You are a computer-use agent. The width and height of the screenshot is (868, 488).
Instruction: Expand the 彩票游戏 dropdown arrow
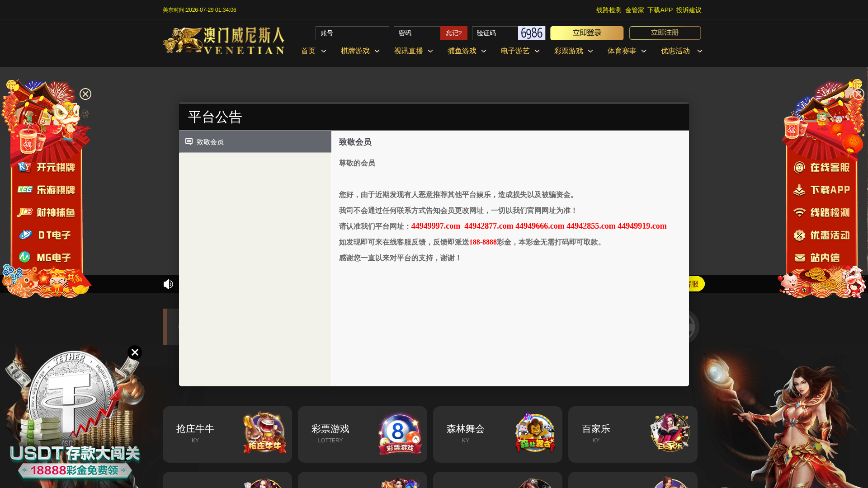[x=590, y=51]
